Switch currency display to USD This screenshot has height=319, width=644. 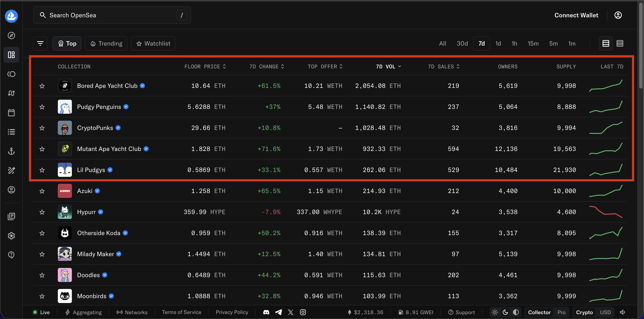tap(605, 312)
